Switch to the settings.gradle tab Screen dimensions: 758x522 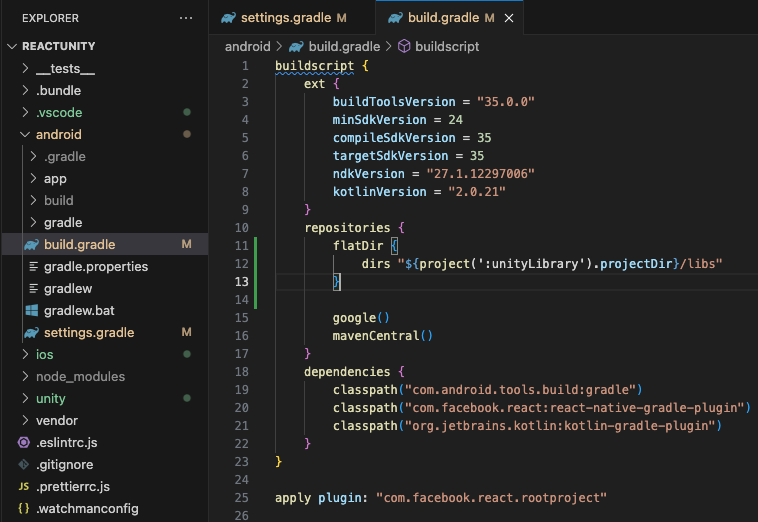pos(292,18)
